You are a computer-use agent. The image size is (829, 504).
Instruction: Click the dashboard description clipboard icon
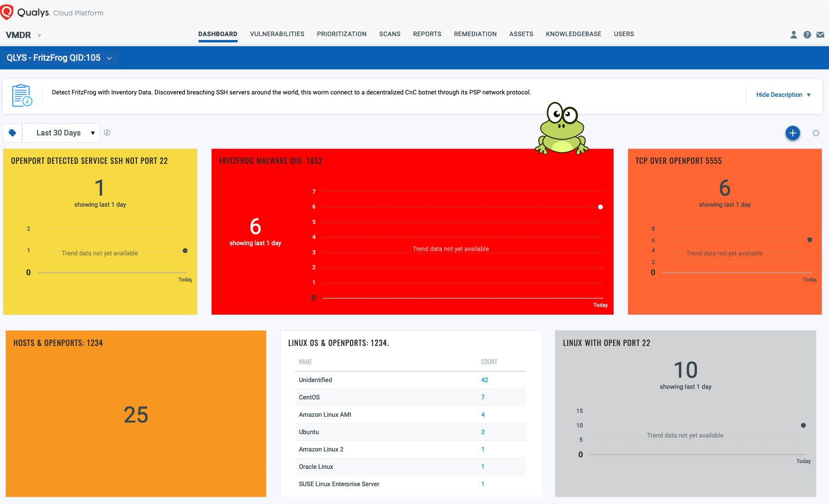tap(22, 95)
